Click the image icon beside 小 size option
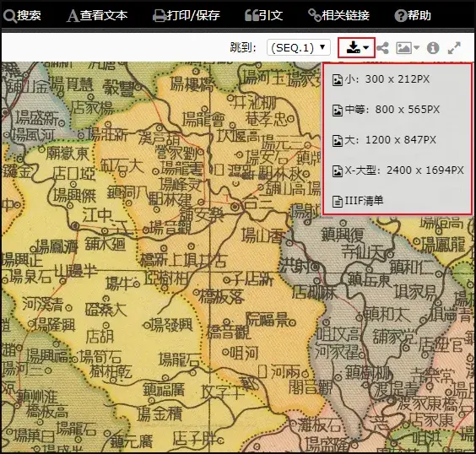The width and height of the screenshot is (476, 454). (x=338, y=80)
